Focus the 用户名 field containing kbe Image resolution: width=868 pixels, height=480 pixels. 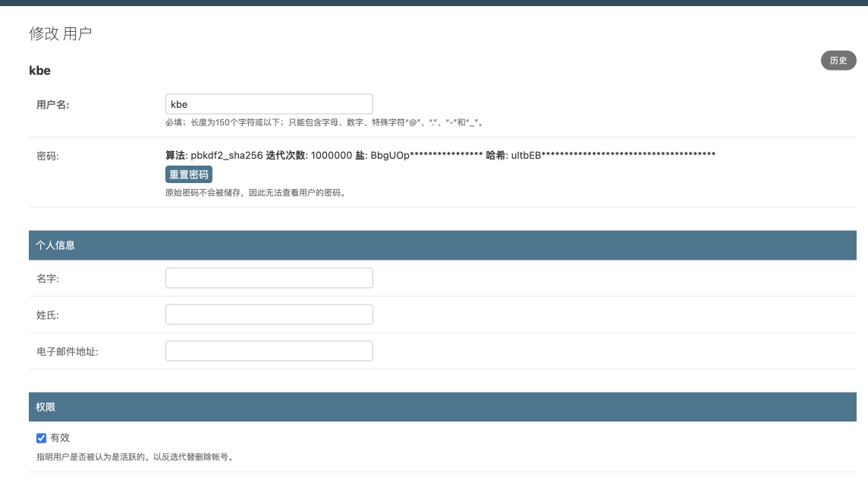pyautogui.click(x=269, y=104)
